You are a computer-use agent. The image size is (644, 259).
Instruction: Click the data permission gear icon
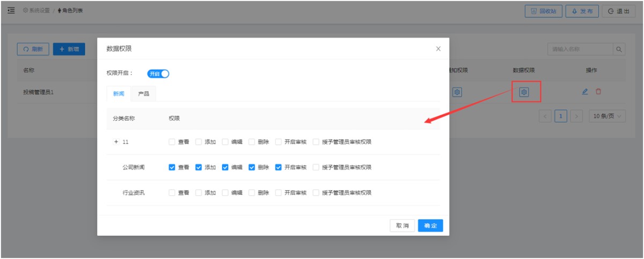(524, 92)
